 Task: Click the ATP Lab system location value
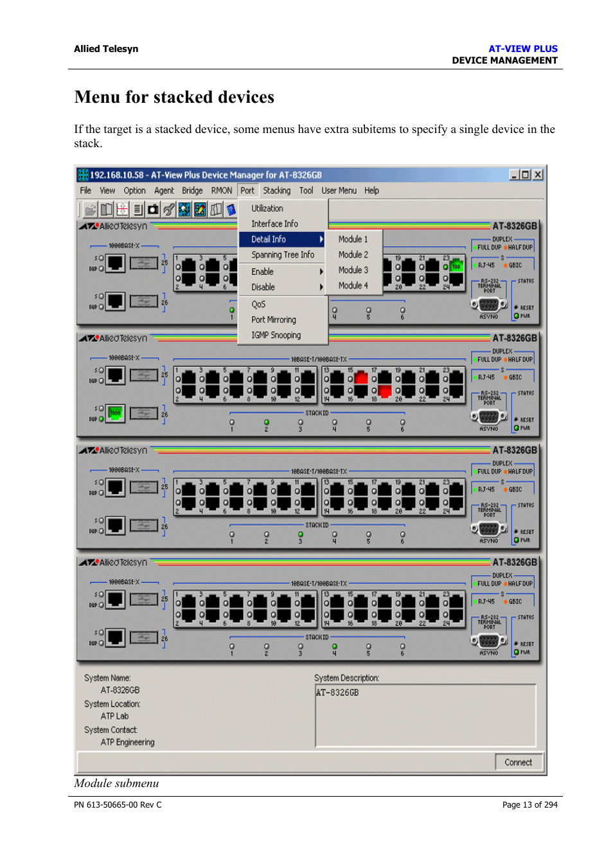click(114, 716)
